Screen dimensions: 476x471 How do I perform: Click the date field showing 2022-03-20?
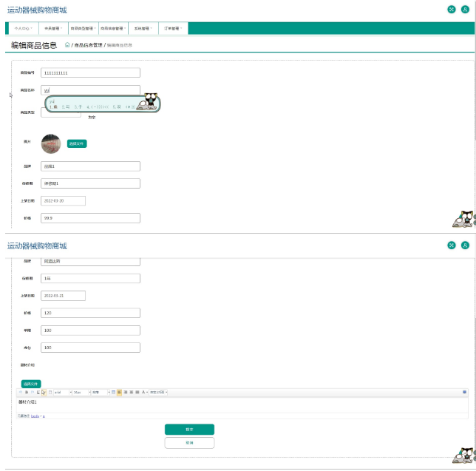tap(63, 200)
